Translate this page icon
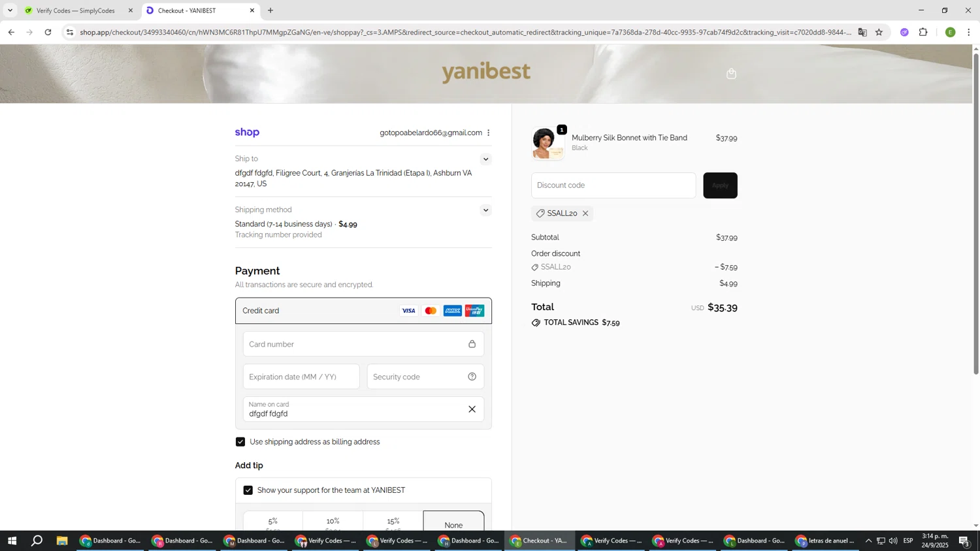This screenshot has width=980, height=551. pos(862,32)
